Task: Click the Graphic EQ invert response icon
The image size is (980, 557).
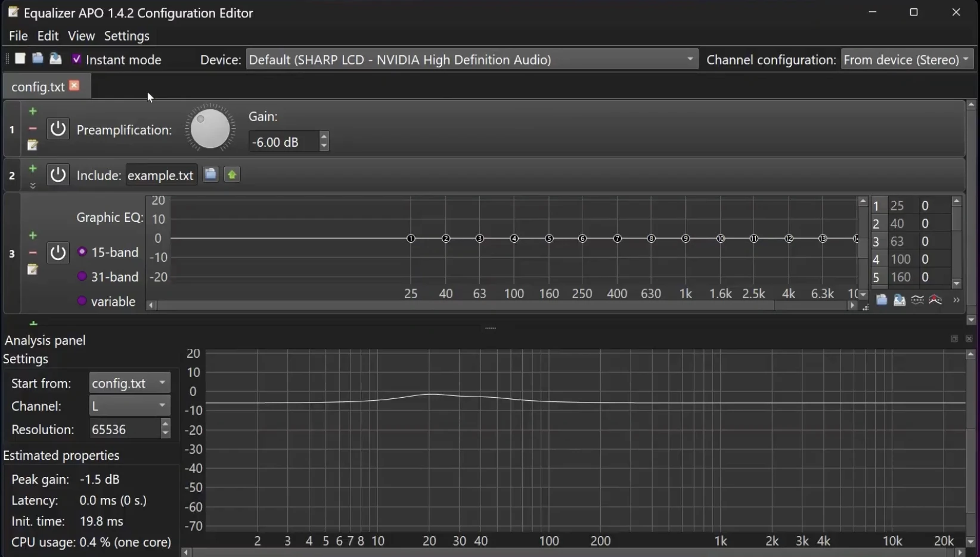Action: [x=917, y=300]
